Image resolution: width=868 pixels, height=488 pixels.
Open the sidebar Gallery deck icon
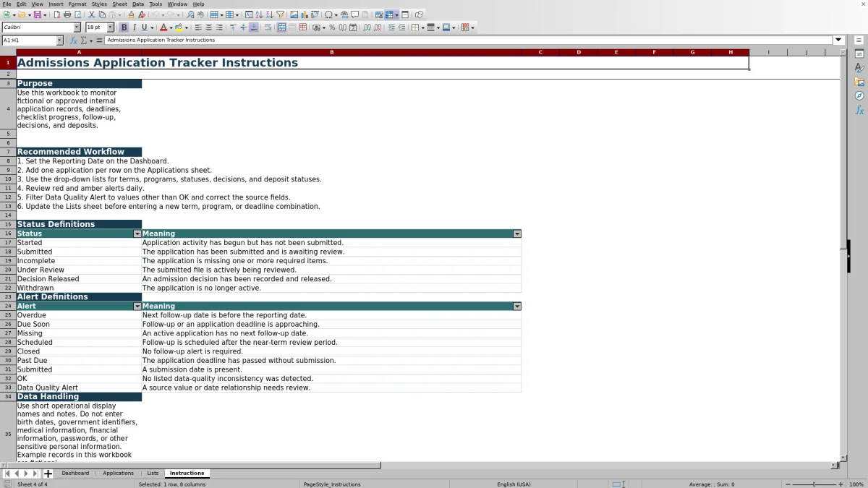(859, 82)
